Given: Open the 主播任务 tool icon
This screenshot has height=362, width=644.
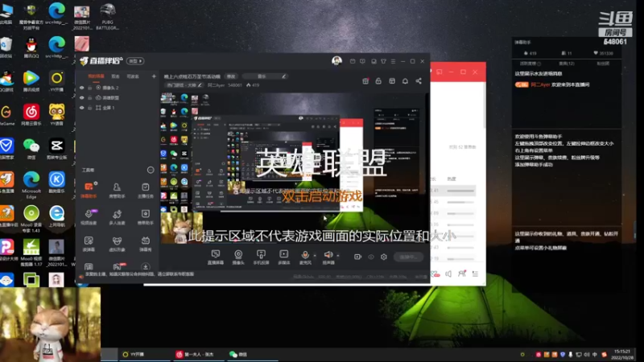Looking at the screenshot, I should coord(146,190).
